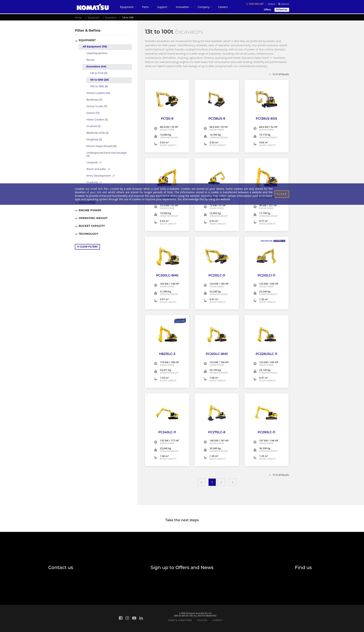Click the Offers link in the header
Viewport: 364px width, 632px height.
click(267, 9)
